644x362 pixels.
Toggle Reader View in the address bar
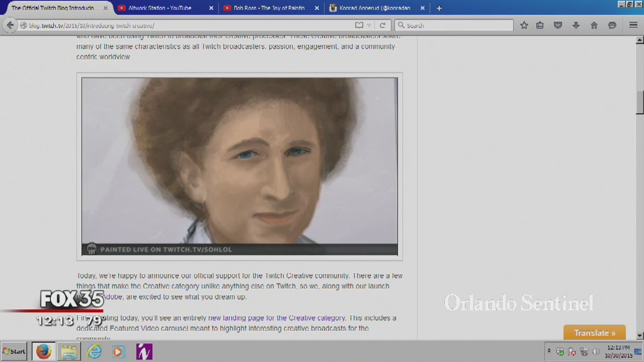359,25
